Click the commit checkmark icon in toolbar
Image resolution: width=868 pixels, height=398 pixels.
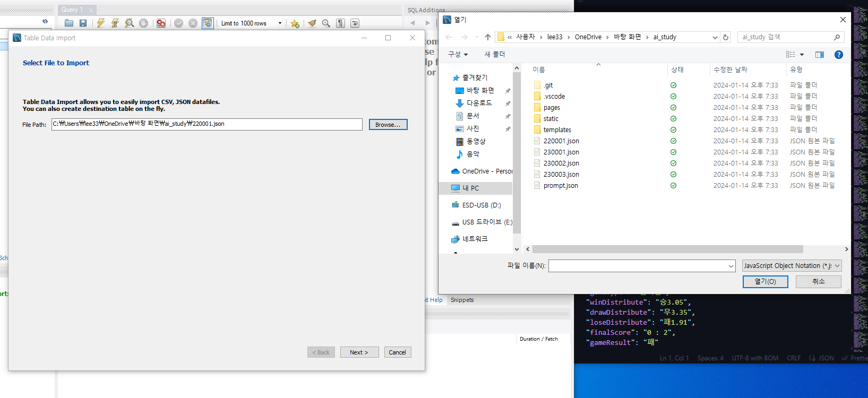coord(179,23)
